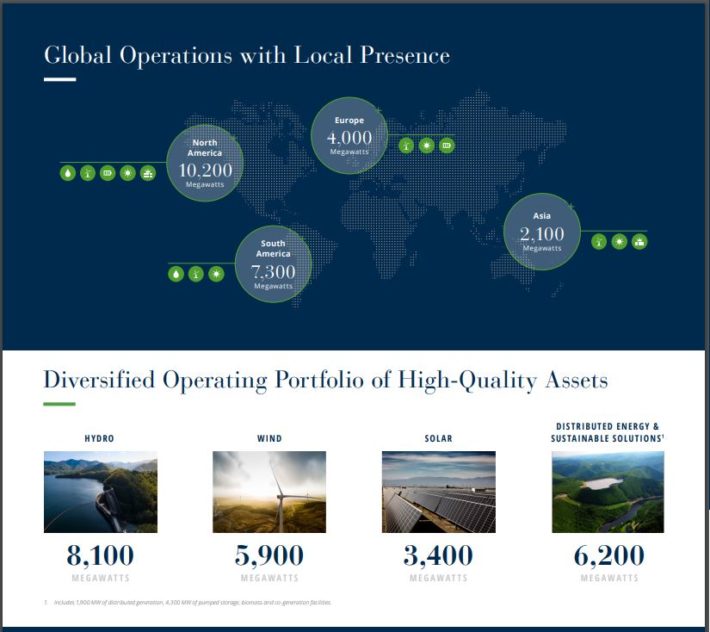Image resolution: width=710 pixels, height=632 pixels.
Task: Open the Wind turbine photo thumbnail
Action: click(269, 492)
